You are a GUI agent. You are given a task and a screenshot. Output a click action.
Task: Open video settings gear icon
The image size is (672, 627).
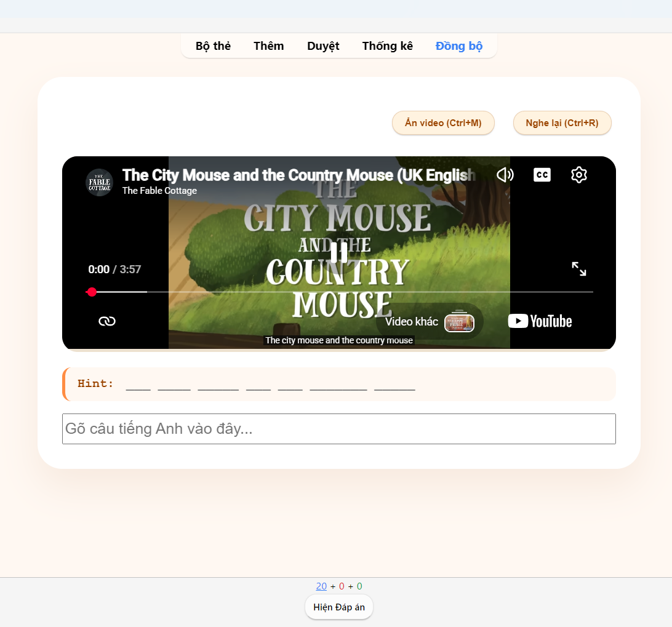[x=579, y=175]
